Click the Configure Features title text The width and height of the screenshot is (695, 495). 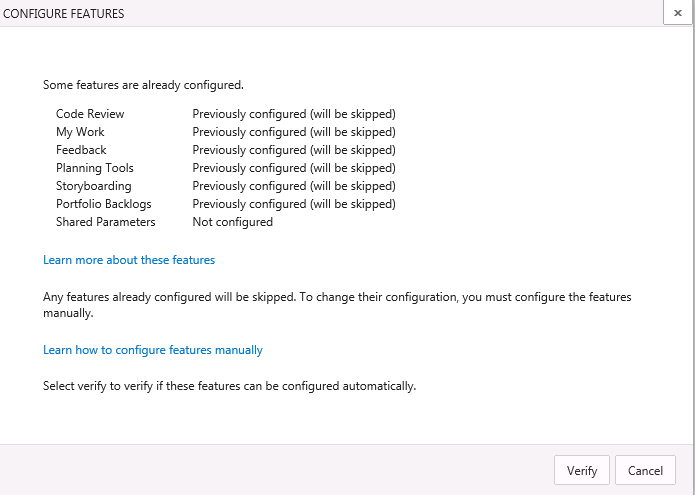(63, 14)
